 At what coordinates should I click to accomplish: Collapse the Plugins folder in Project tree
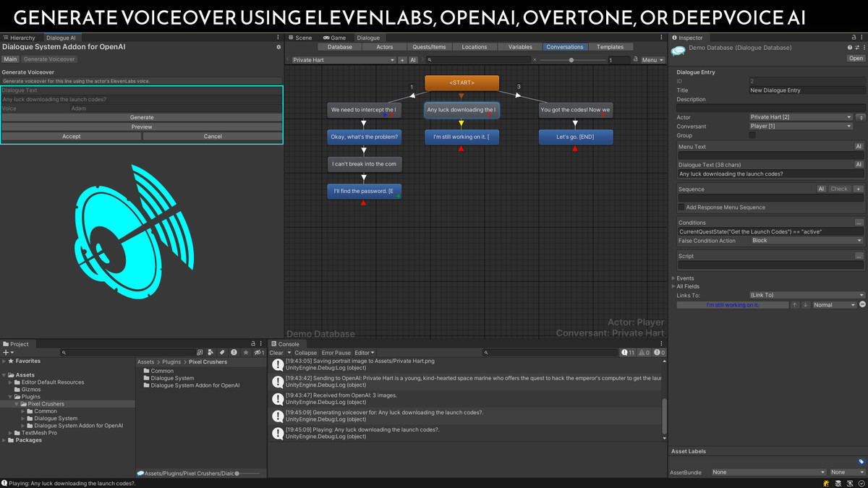[x=11, y=397]
